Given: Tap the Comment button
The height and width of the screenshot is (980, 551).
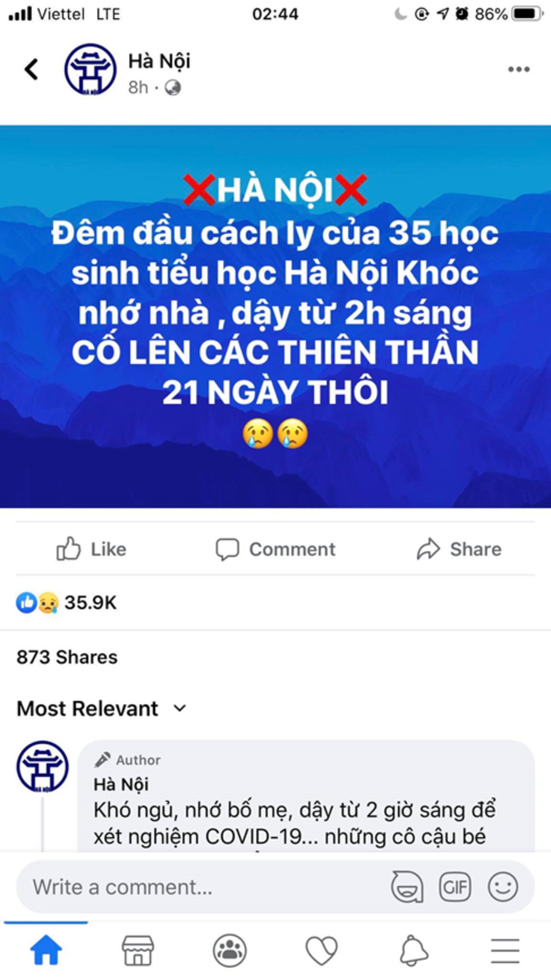Looking at the screenshot, I should pos(275,549).
